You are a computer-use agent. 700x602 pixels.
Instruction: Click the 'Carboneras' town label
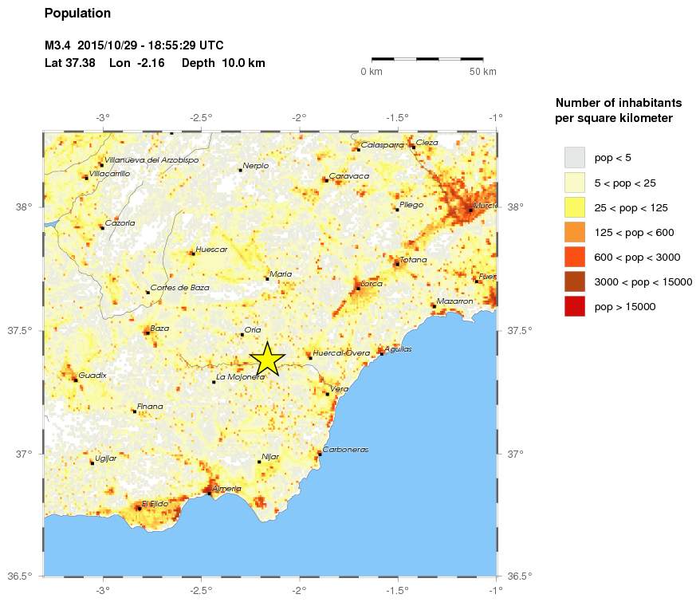pyautogui.click(x=346, y=450)
